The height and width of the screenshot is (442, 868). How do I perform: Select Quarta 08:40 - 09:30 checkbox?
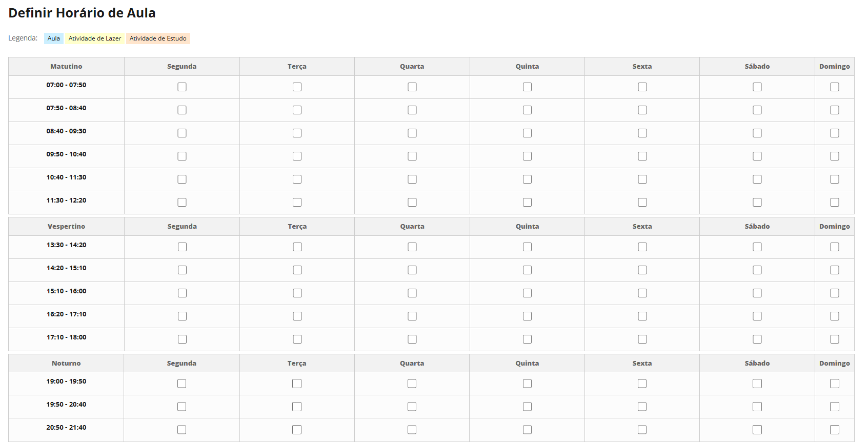point(412,133)
